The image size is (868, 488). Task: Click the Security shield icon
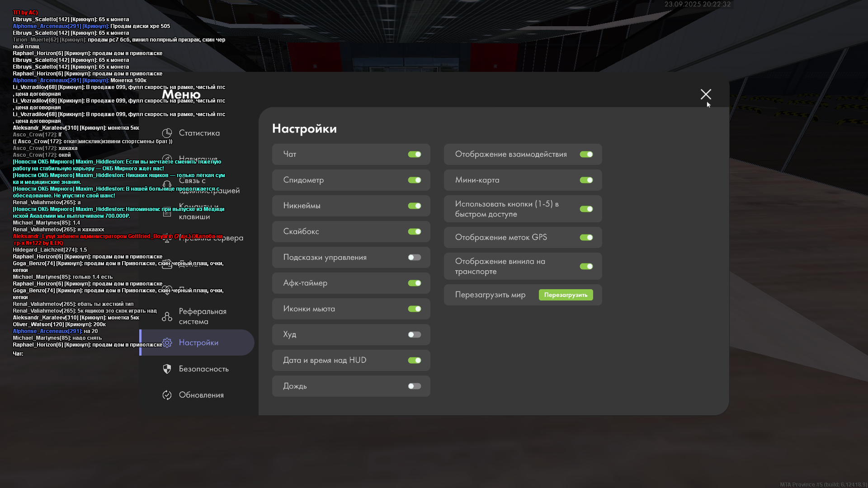(167, 369)
